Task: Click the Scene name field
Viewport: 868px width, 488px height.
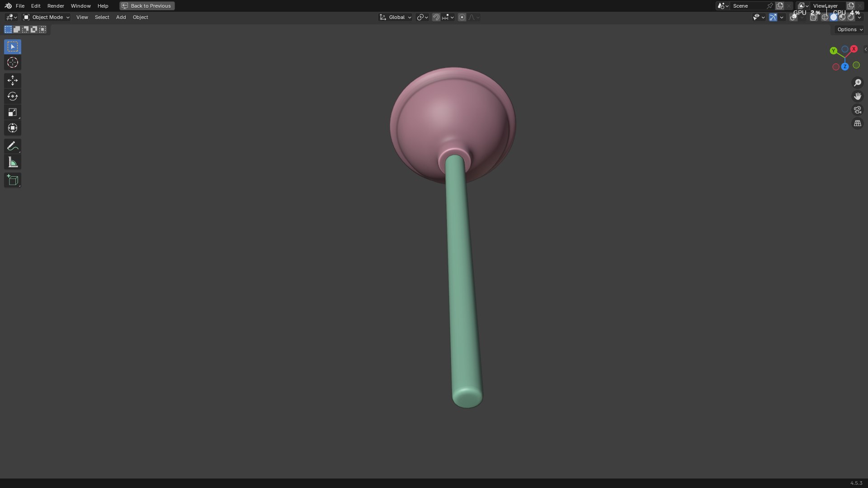Action: click(748, 6)
